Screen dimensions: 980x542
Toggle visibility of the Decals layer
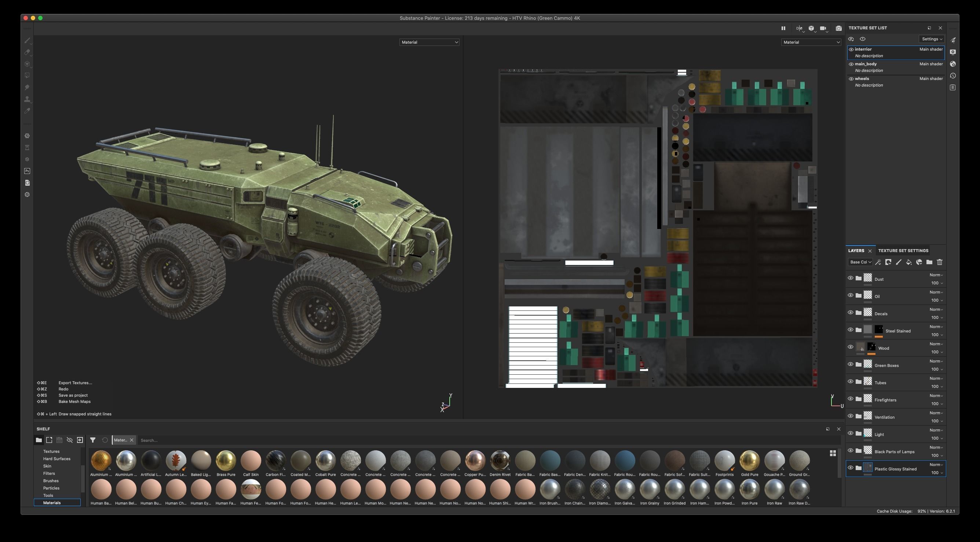coord(850,313)
